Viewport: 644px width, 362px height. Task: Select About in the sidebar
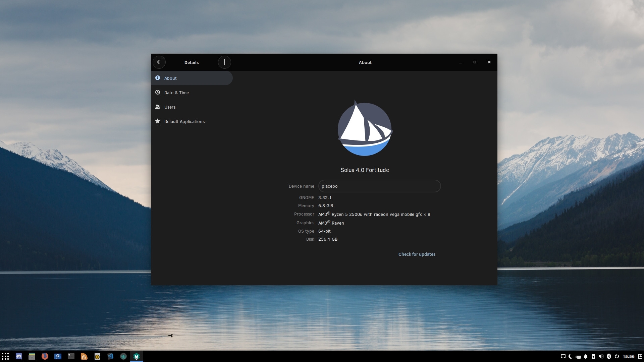click(x=192, y=78)
